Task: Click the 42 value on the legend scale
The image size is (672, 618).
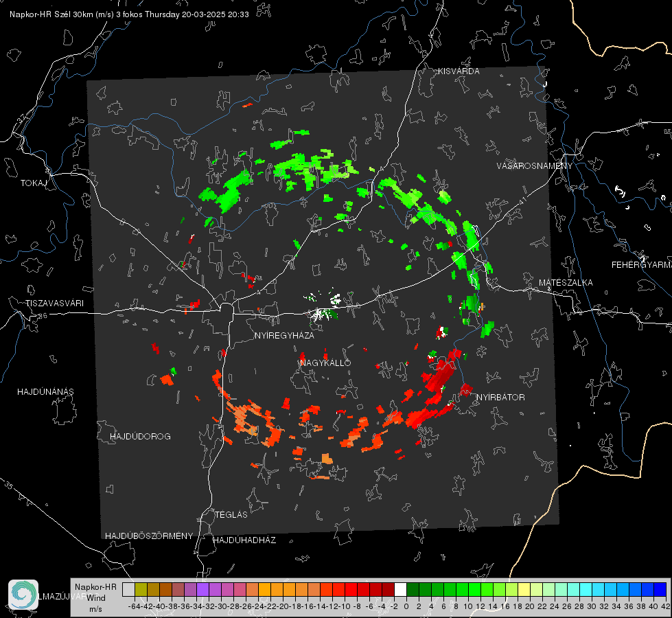Action: point(665,606)
